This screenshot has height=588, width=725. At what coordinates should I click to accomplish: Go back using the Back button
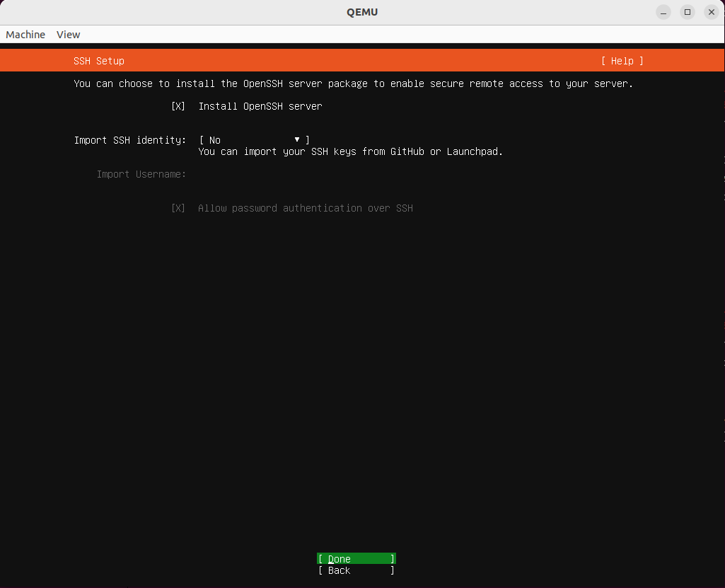pos(356,570)
